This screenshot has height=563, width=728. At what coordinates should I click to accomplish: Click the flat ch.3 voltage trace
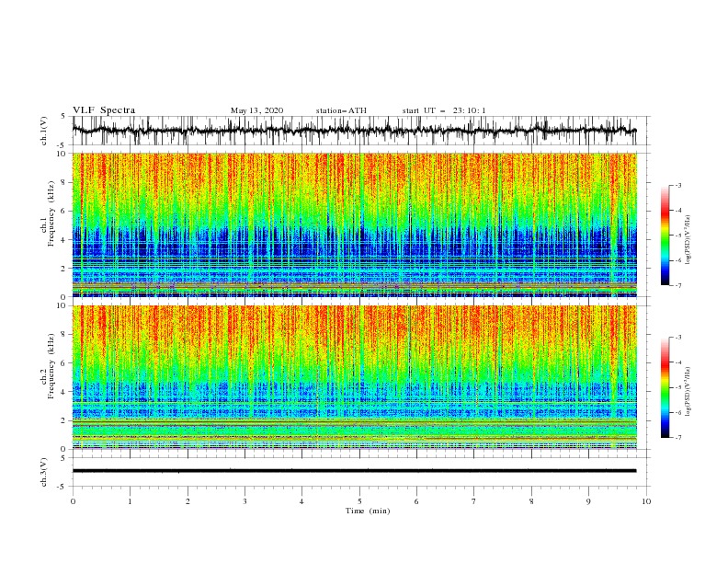pyautogui.click(x=354, y=471)
